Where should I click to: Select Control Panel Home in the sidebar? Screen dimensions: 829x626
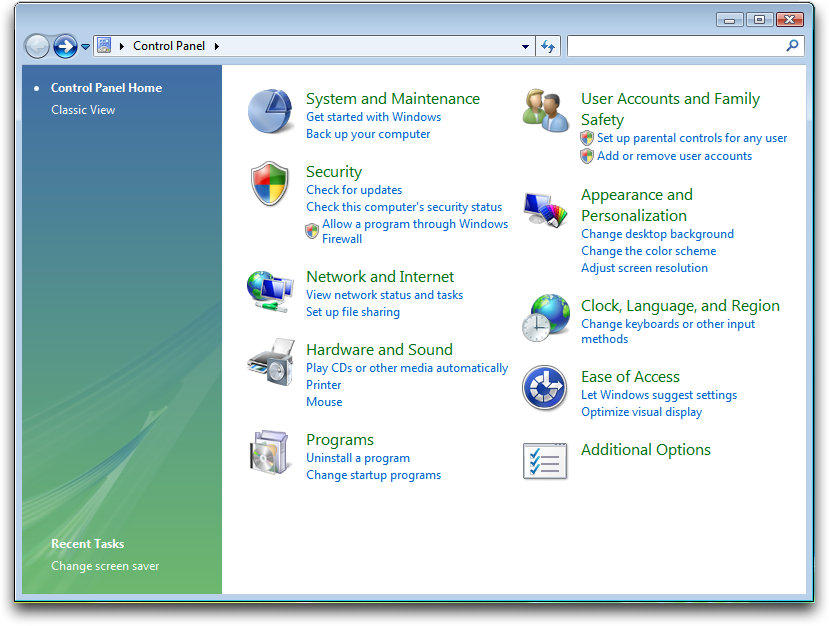pyautogui.click(x=106, y=88)
